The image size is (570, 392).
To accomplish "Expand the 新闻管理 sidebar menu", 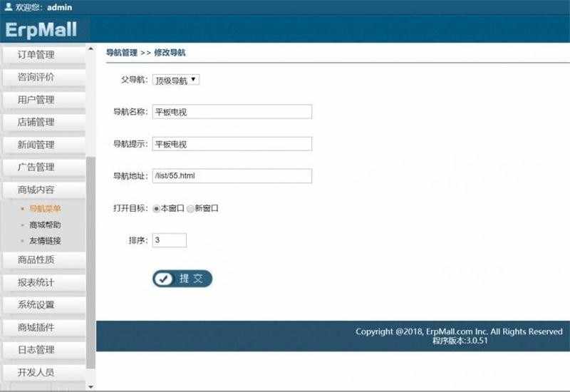I will (x=43, y=145).
